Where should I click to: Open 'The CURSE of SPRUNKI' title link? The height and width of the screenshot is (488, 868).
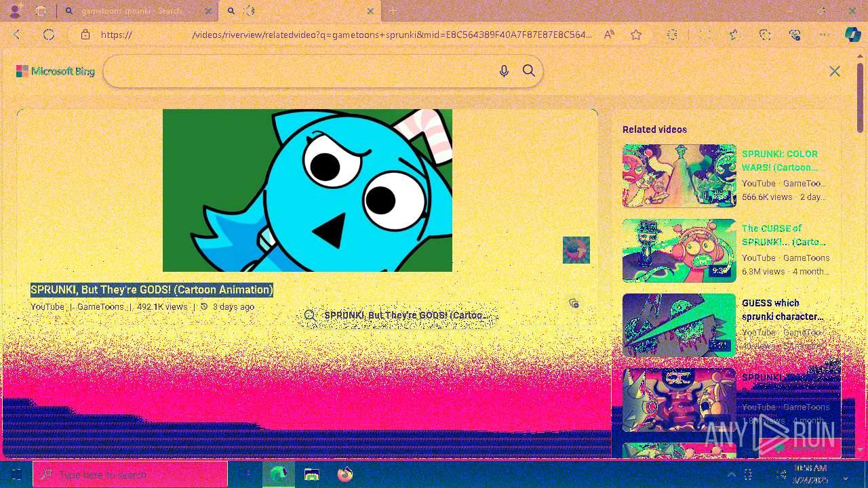click(784, 235)
